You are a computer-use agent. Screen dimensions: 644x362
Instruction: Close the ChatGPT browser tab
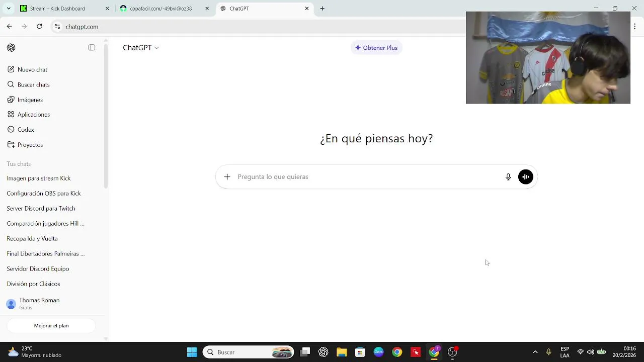pos(307,9)
